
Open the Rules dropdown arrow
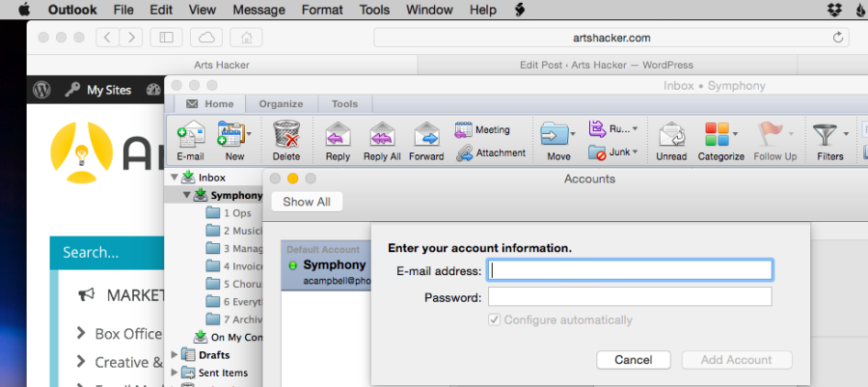click(635, 128)
